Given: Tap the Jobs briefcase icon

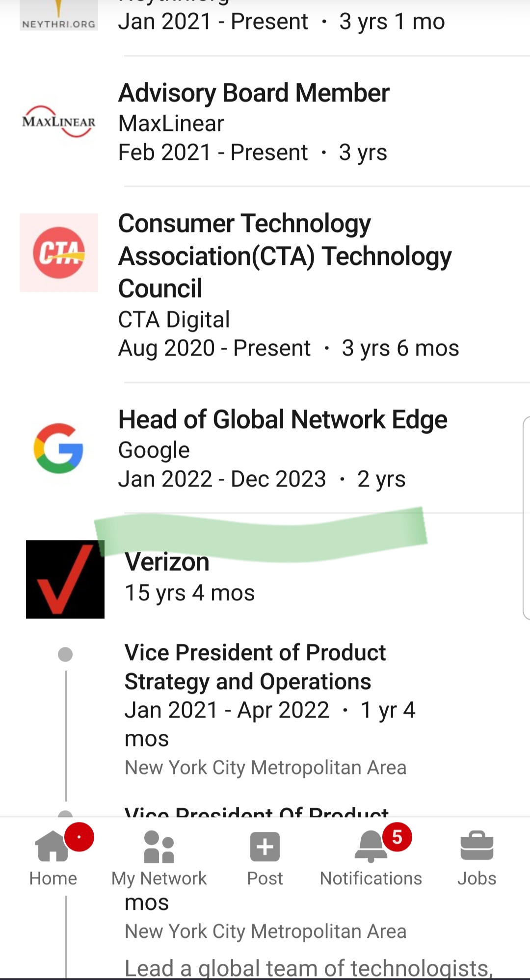Looking at the screenshot, I should coord(477,847).
